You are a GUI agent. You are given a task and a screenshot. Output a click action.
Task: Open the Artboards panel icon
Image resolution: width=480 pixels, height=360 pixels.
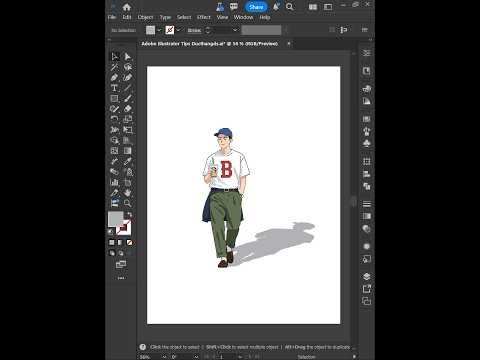[367, 301]
